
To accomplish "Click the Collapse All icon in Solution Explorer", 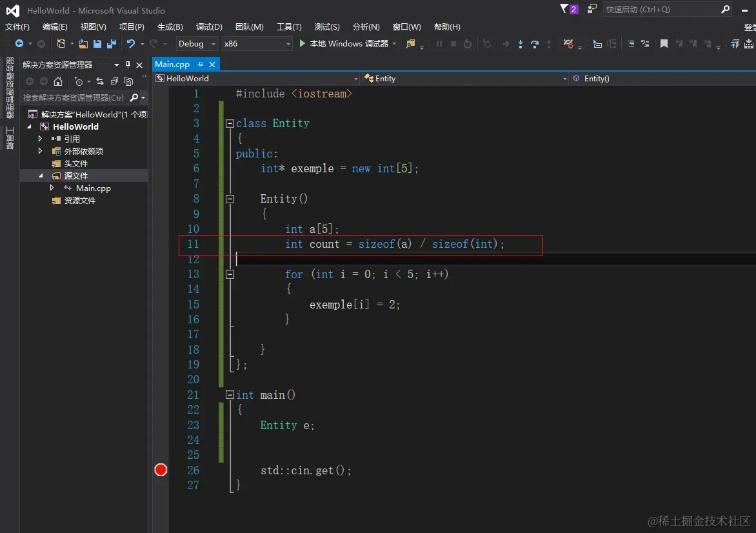I will (x=114, y=81).
